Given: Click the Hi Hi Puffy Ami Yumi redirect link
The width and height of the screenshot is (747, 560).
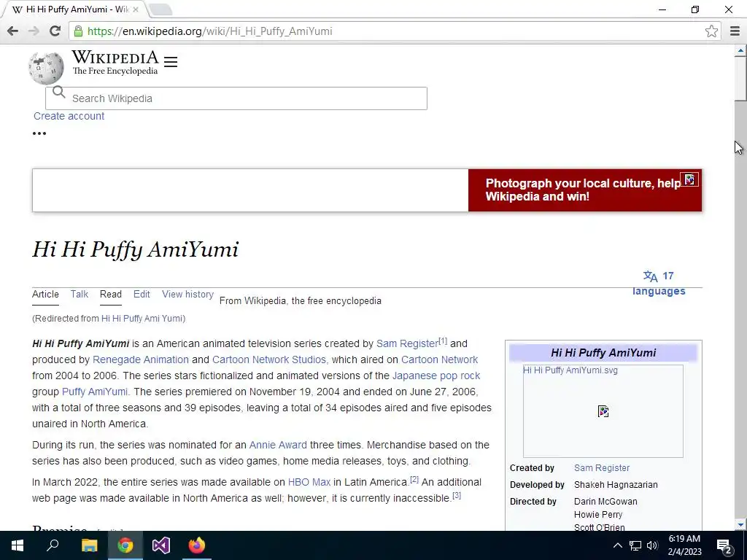Looking at the screenshot, I should (x=142, y=319).
